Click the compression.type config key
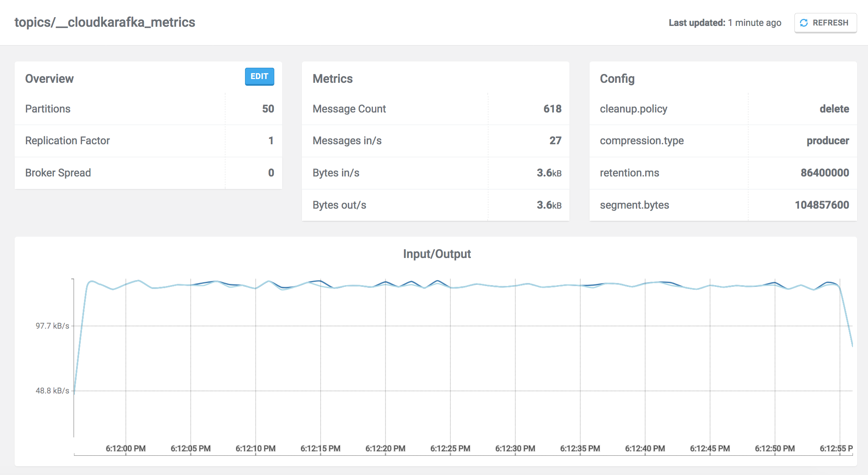The image size is (868, 475). (642, 140)
